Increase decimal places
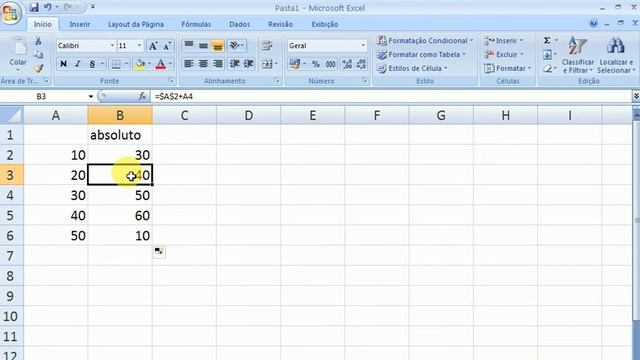Image resolution: width=640 pixels, height=360 pixels. [x=347, y=64]
